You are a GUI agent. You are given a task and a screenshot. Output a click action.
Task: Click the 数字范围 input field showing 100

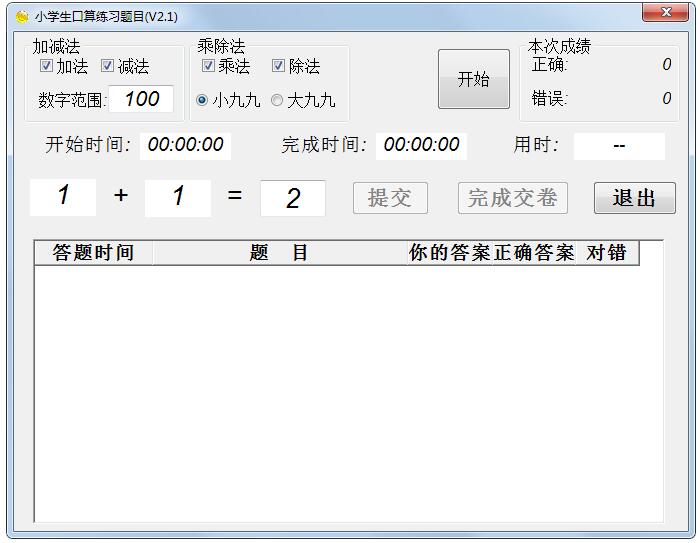tap(142, 99)
